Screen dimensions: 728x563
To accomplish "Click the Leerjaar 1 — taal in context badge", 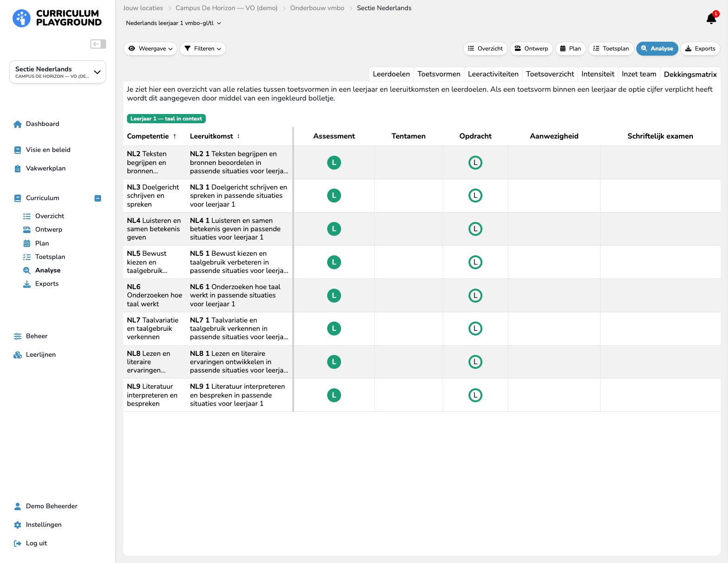I will (x=166, y=119).
